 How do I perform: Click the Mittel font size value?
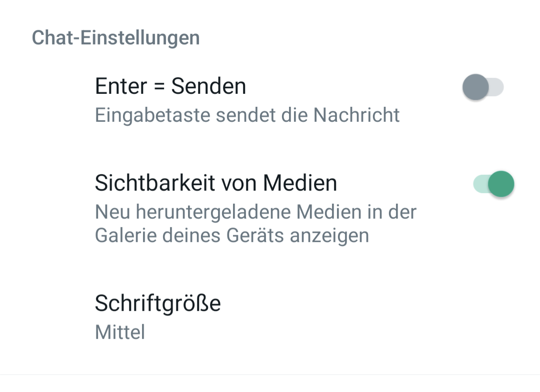pos(120,332)
